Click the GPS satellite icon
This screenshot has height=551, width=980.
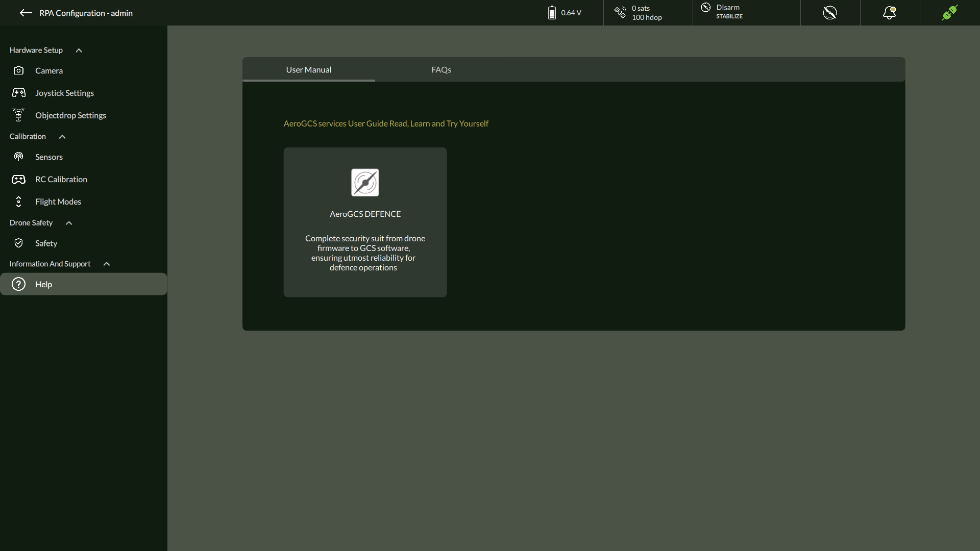tap(620, 13)
